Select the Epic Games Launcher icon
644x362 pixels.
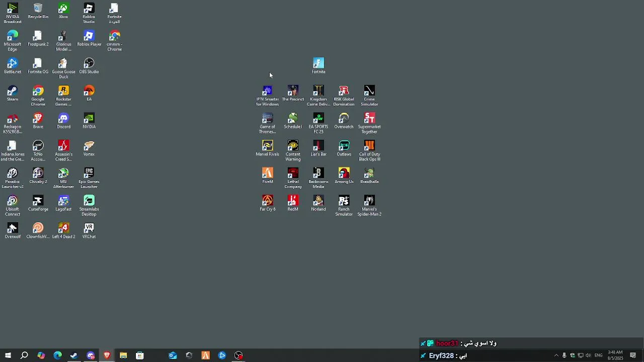tap(89, 178)
